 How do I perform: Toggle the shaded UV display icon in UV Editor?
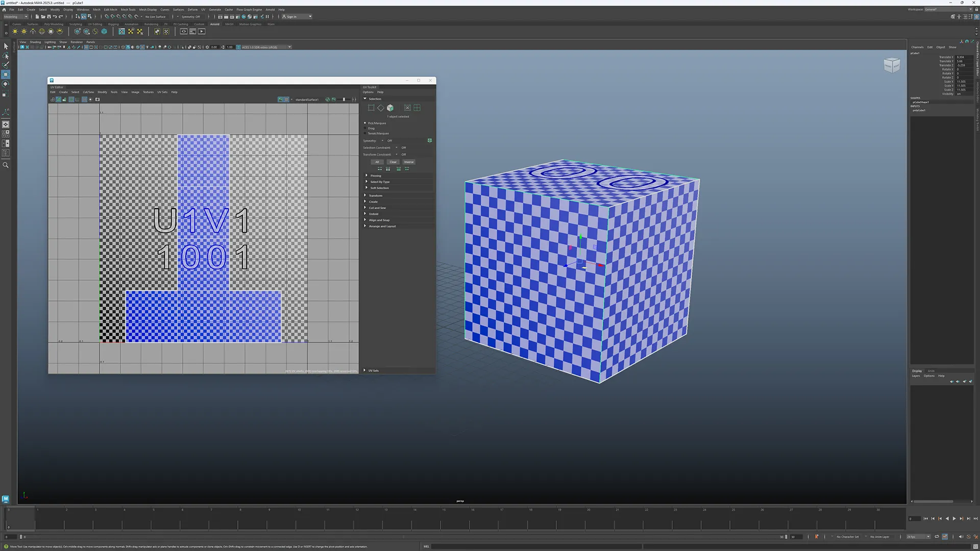click(58, 99)
